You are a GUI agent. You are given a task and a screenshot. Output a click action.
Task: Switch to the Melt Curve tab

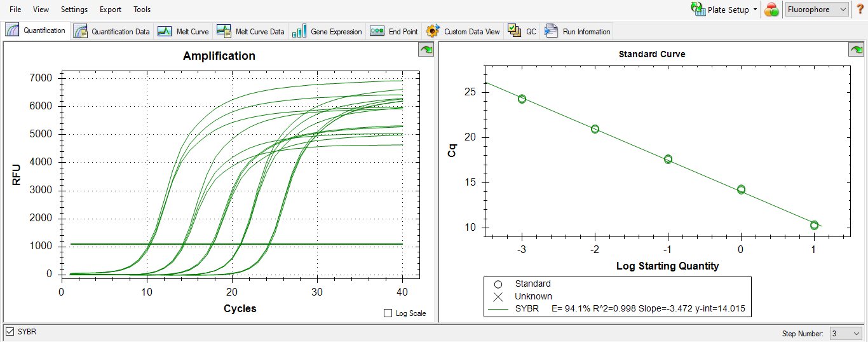point(183,31)
